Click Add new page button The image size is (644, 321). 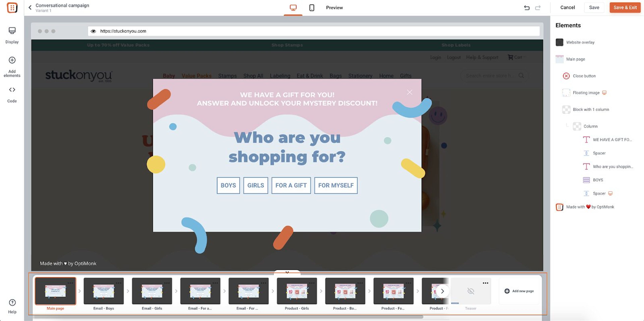[519, 291]
